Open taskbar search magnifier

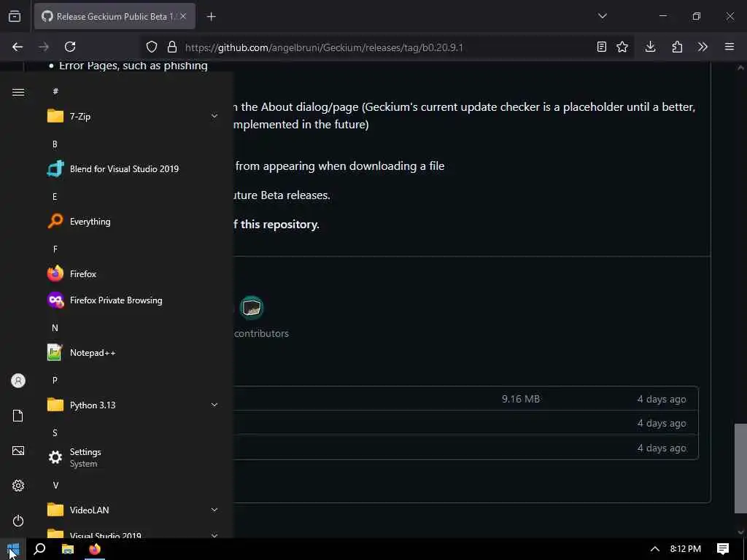40,549
